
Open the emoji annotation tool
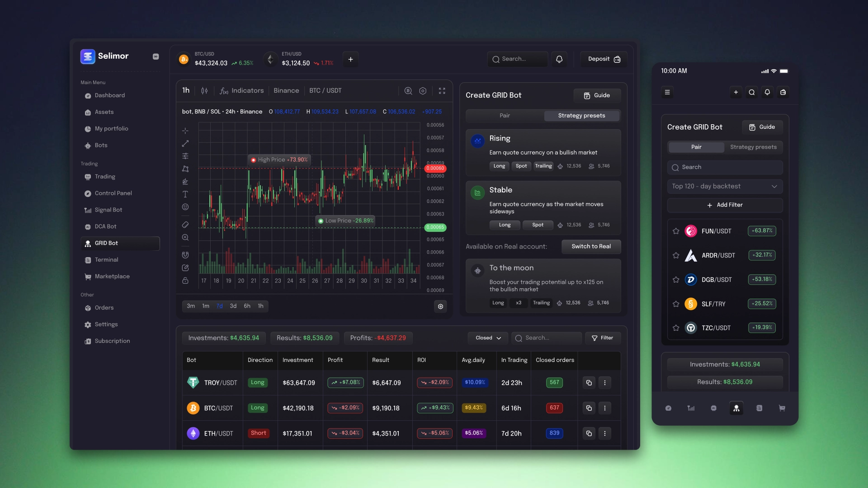point(185,207)
